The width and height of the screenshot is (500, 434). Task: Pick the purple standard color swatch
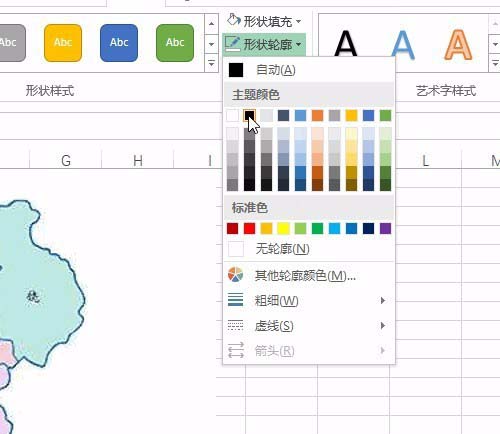coord(385,229)
